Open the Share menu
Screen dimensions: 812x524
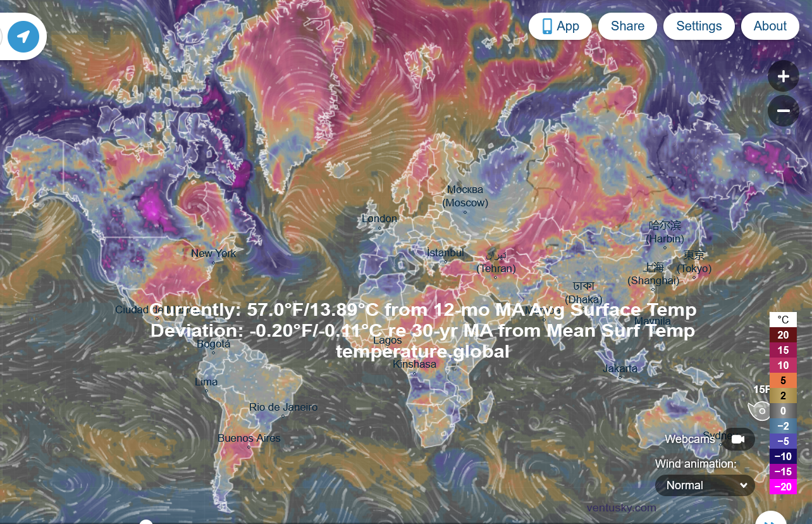[627, 26]
